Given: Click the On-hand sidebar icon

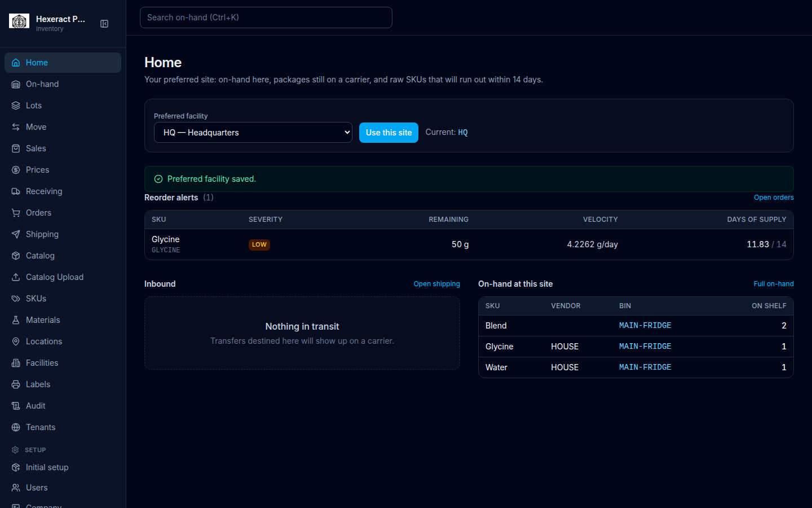Looking at the screenshot, I should [16, 84].
